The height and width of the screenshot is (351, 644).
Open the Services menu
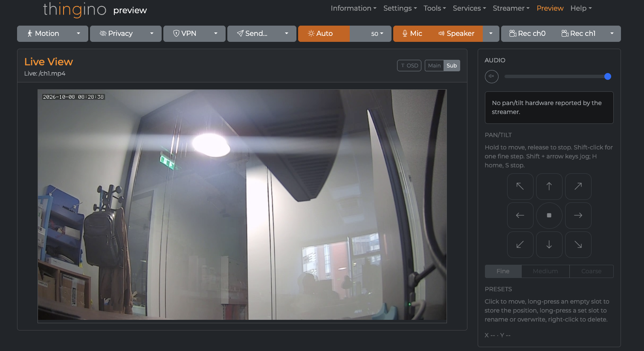point(469,8)
